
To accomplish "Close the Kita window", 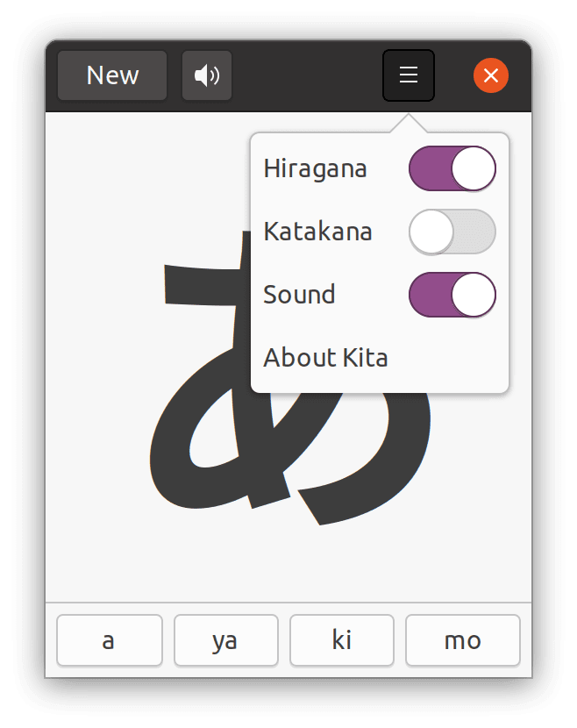I will (491, 75).
